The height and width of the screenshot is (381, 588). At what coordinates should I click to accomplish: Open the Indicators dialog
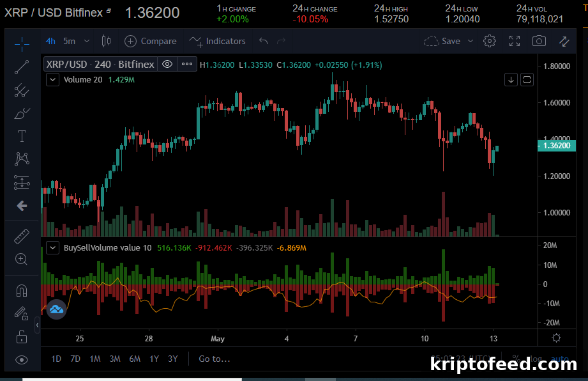click(x=217, y=42)
